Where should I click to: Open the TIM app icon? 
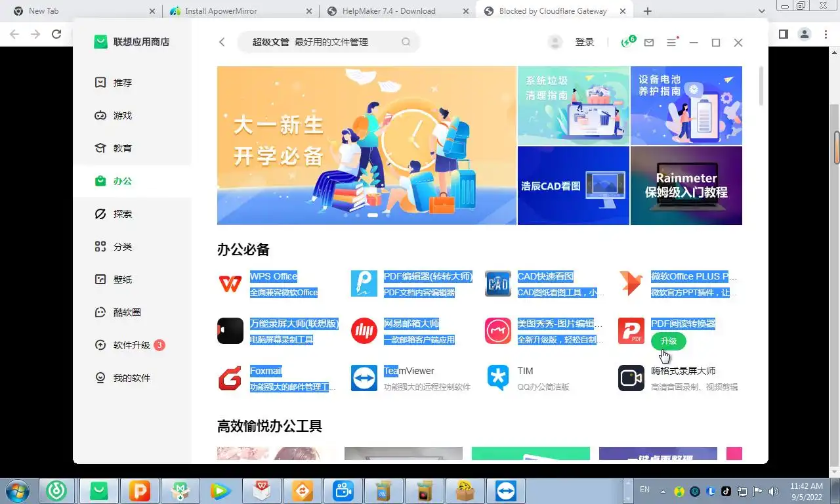coord(498,378)
